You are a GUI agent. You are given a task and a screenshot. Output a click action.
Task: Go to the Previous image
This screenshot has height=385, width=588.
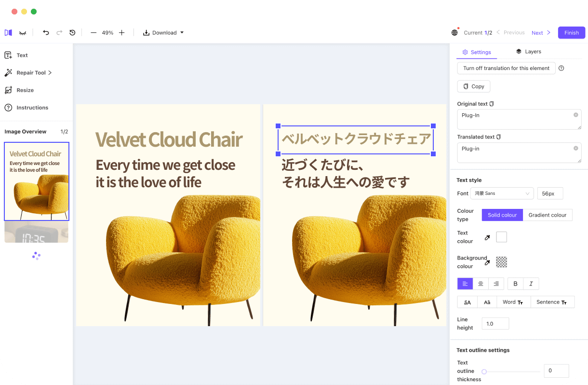(510, 33)
